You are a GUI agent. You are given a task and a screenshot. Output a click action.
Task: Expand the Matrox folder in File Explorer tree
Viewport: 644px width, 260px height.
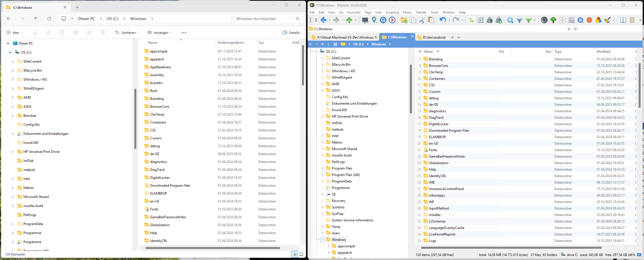click(x=12, y=188)
